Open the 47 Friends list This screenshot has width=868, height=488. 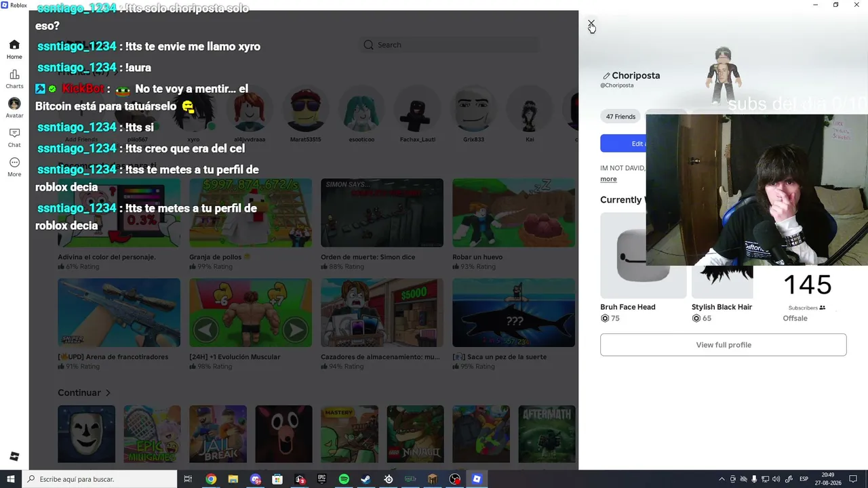pos(620,117)
